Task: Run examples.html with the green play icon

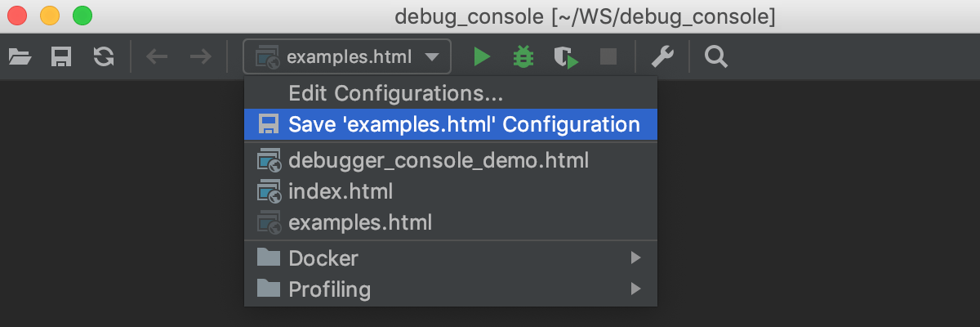Action: (x=482, y=56)
